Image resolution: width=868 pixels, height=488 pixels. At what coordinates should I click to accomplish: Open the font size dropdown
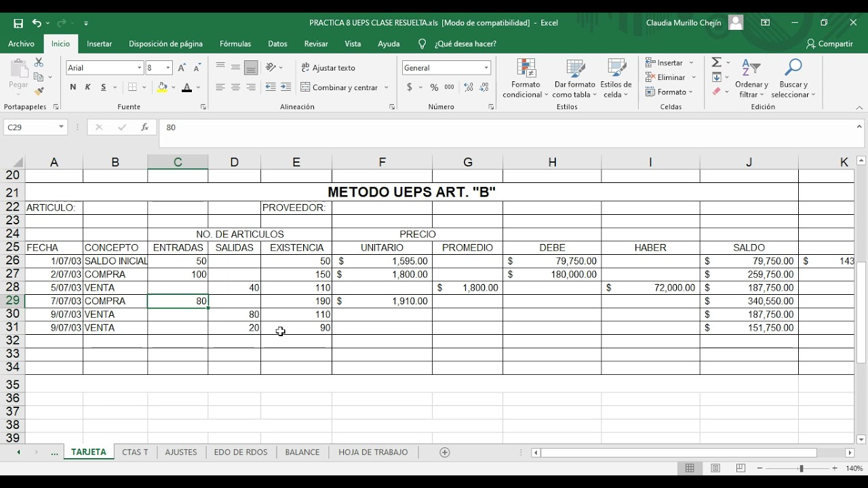tap(168, 68)
